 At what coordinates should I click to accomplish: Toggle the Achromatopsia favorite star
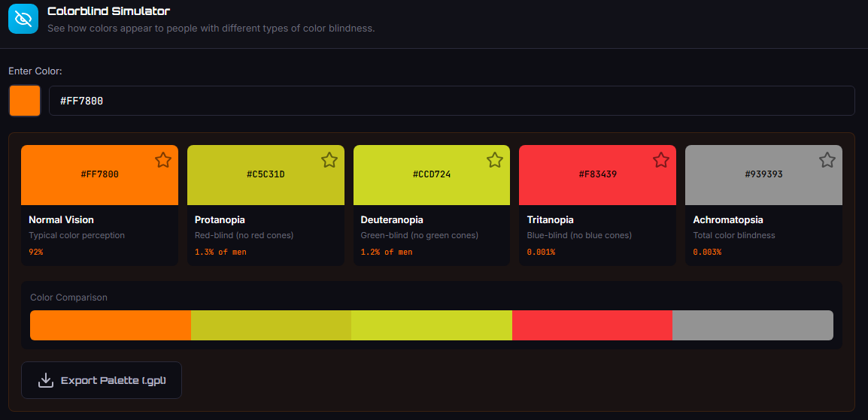pos(827,160)
